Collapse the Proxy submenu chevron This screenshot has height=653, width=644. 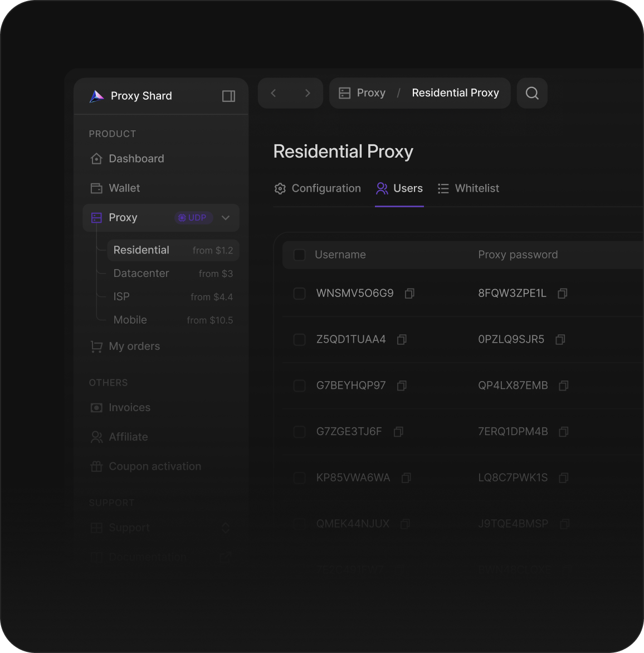(226, 218)
